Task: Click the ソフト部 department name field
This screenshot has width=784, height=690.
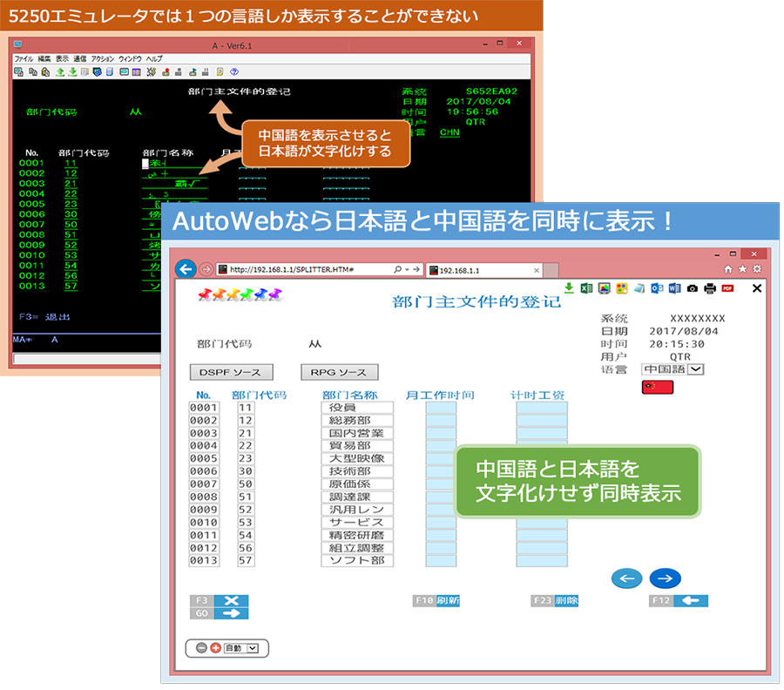Action: pyautogui.click(x=357, y=560)
